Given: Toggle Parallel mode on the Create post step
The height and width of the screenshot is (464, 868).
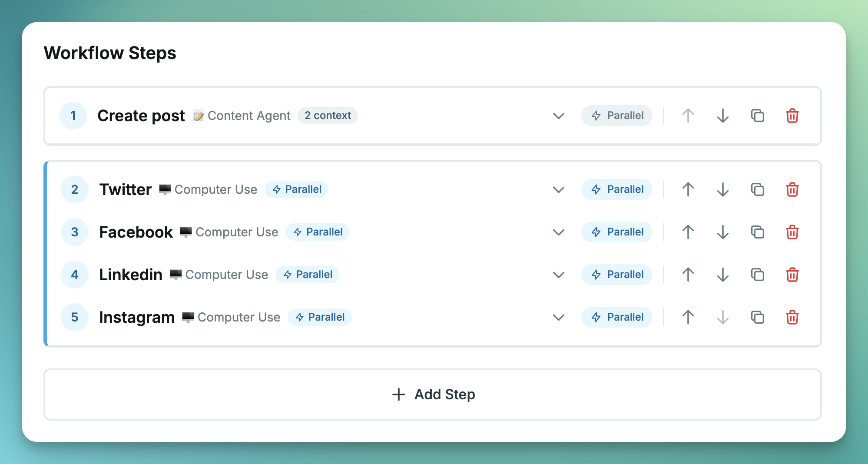Looking at the screenshot, I should coord(617,116).
